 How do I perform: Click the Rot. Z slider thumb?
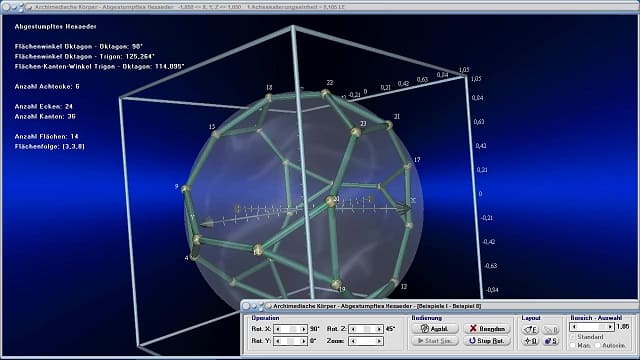tap(367, 329)
